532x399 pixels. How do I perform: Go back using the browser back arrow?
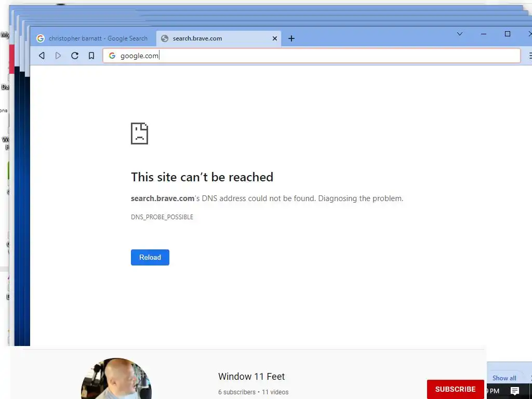42,56
